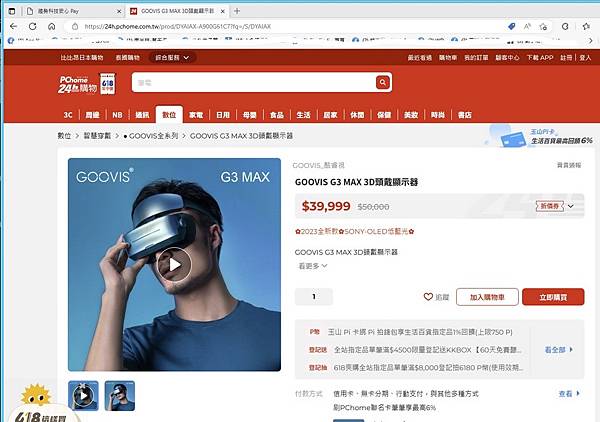The width and height of the screenshot is (600, 422).
Task: Open the 日用 category tab
Action: click(223, 115)
